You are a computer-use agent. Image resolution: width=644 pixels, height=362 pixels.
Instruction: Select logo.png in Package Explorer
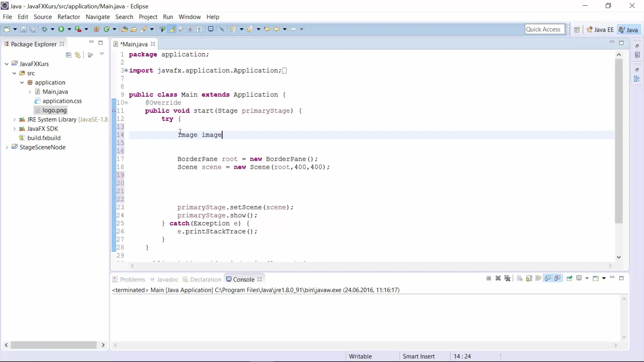click(x=51, y=110)
